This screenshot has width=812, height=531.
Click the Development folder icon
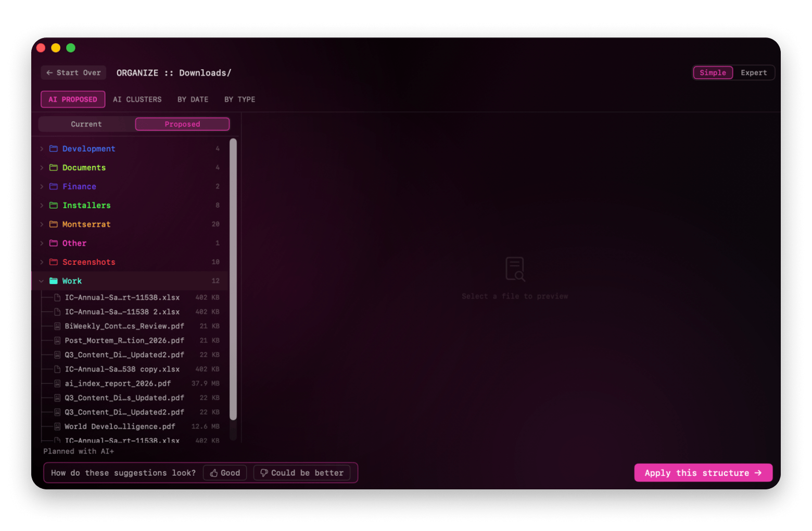click(54, 149)
